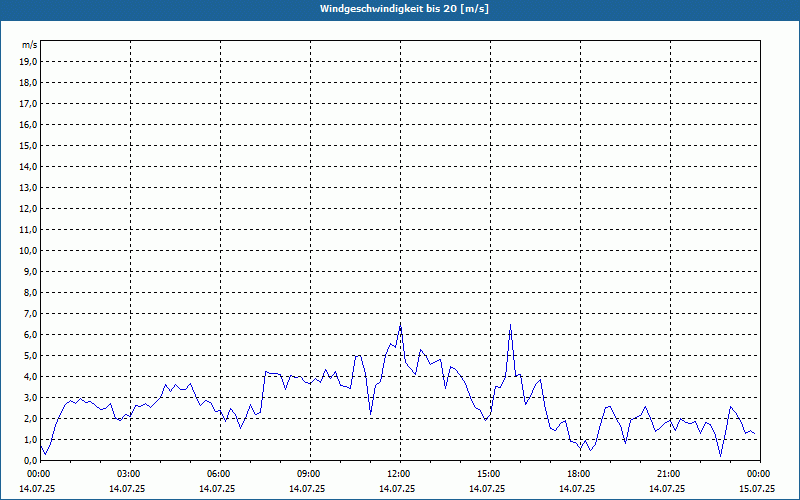Image resolution: width=800 pixels, height=500 pixels.
Task: Click the "14.07.25" date under 06:00
Action: click(217, 488)
